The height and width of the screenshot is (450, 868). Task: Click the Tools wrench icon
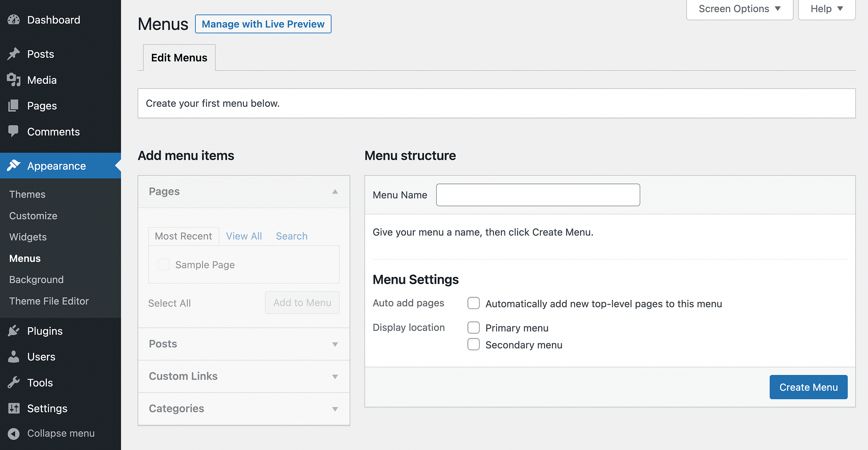tap(14, 382)
